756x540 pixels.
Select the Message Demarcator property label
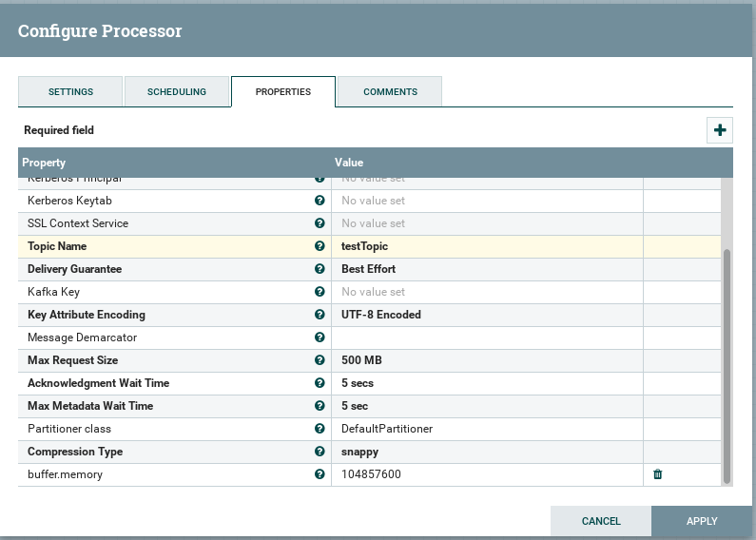pyautogui.click(x=83, y=337)
